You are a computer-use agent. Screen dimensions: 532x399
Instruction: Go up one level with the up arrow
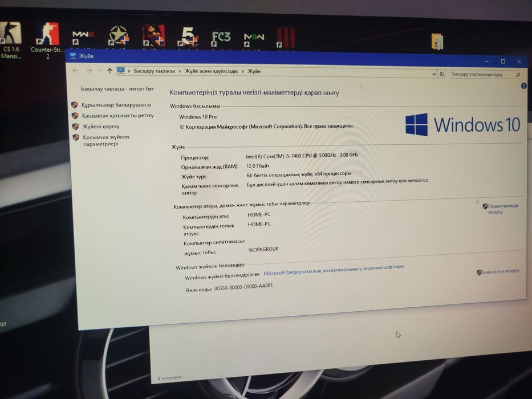coord(109,71)
